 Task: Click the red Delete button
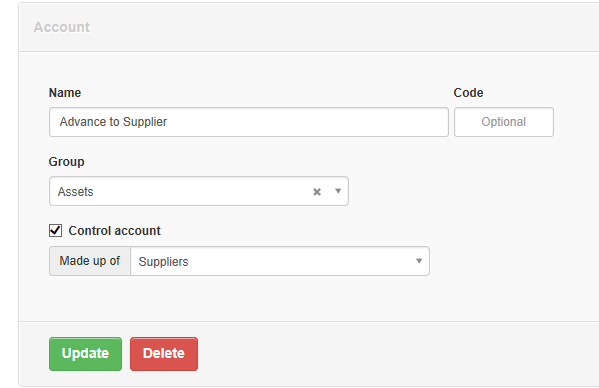[164, 354]
